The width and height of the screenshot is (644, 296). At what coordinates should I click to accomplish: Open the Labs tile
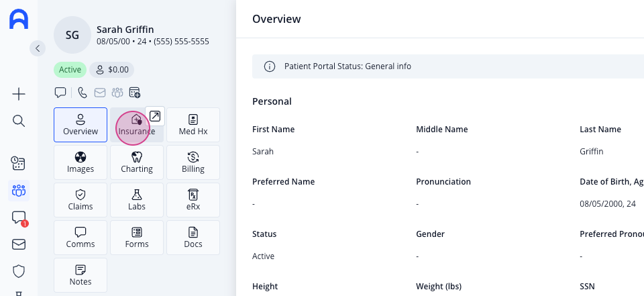coord(137,200)
